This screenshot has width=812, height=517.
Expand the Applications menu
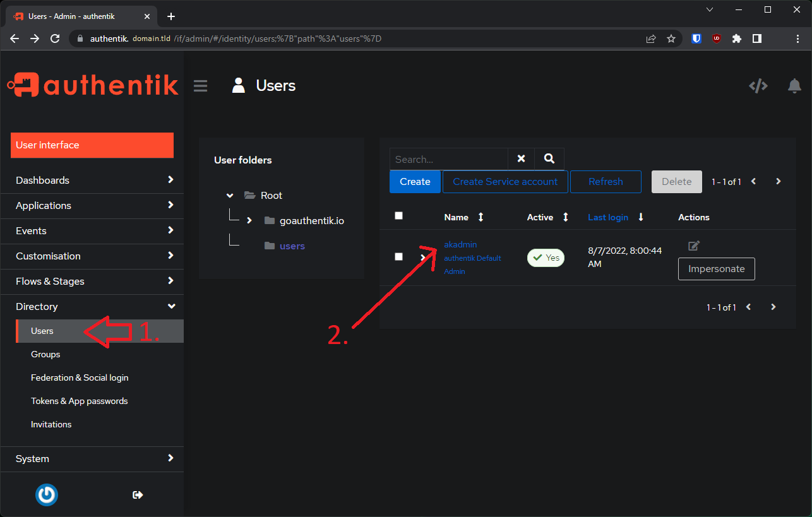tap(92, 206)
